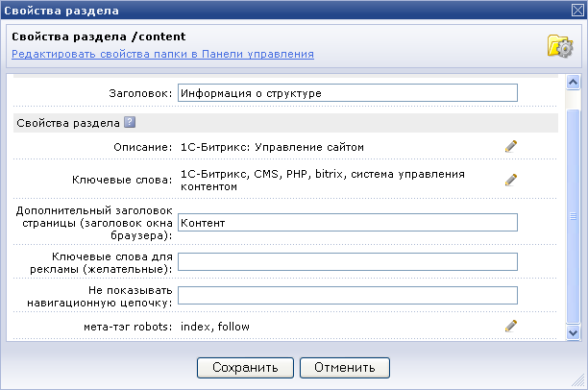
Task: Click Не показывать навигационную цепочку field
Action: point(348,296)
